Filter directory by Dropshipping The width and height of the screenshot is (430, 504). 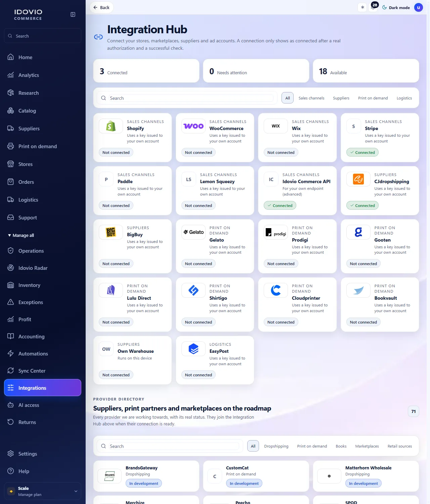click(276, 446)
